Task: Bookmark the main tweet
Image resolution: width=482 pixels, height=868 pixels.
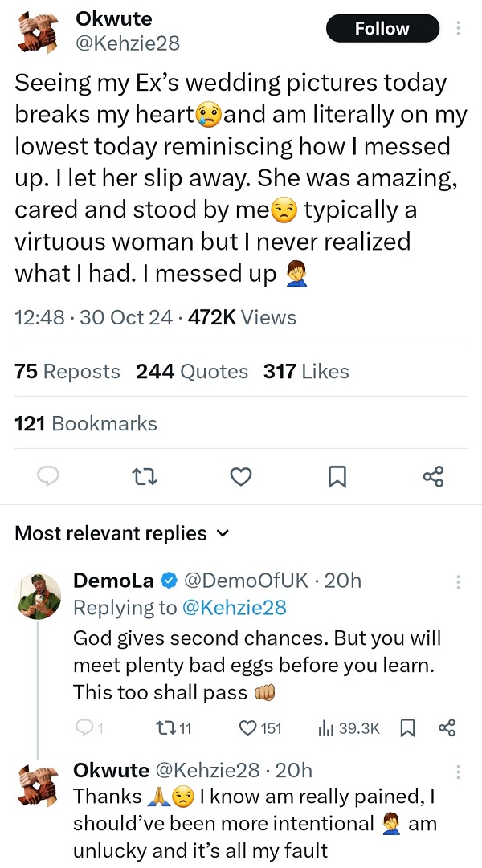Action: coord(337,477)
